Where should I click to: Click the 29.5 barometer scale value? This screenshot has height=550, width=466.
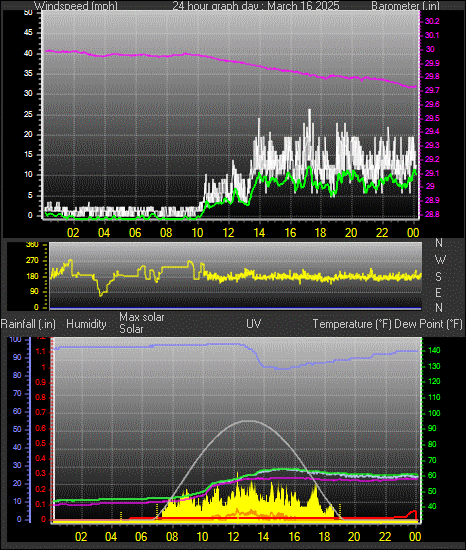432,118
